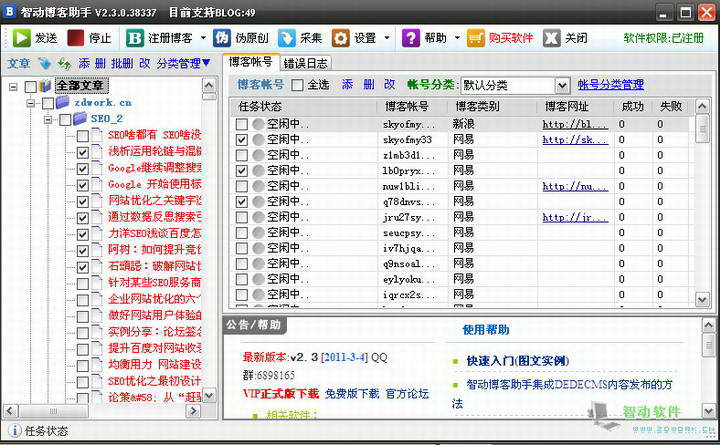The width and height of the screenshot is (720, 445).
Task: Click the 关闭 (Close) X toolbar icon
Action: pyautogui.click(x=551, y=37)
